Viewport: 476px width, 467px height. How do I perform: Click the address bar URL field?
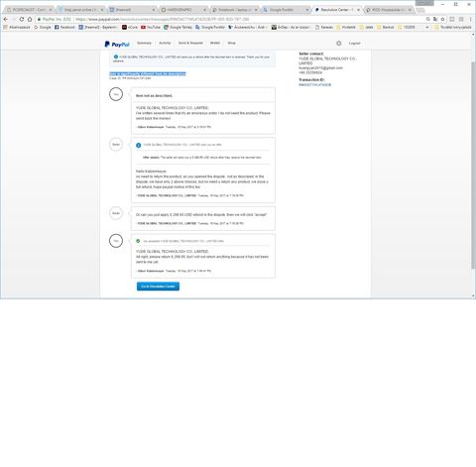coord(228,19)
